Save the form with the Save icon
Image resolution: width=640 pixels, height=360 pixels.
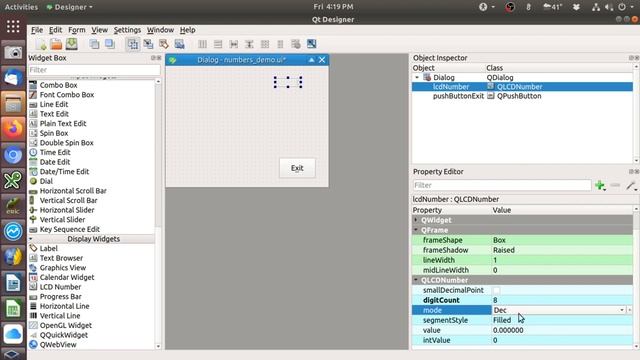(x=72, y=44)
